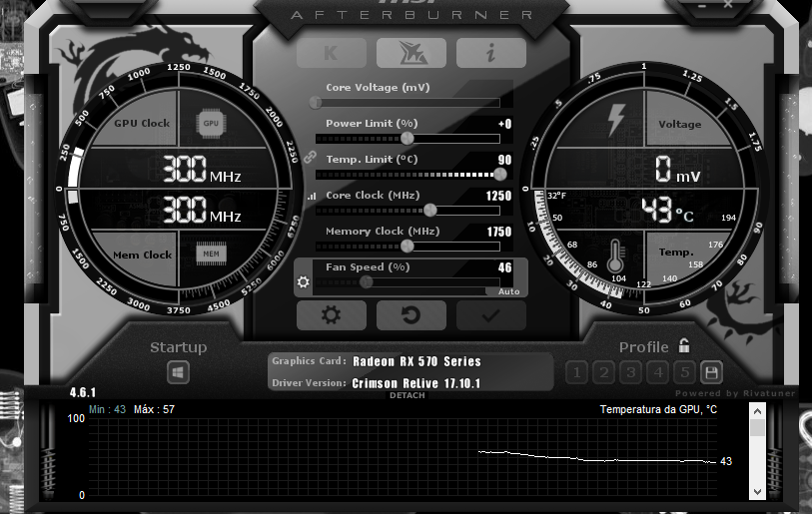Click the Máx : 57 graph text
This screenshot has width=812, height=514.
155,409
